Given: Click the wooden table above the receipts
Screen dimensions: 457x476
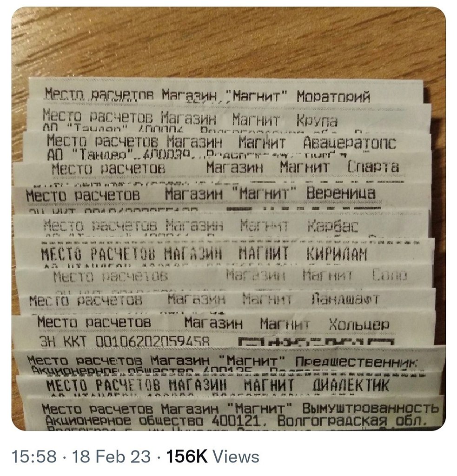Looking at the screenshot, I should 228,42.
